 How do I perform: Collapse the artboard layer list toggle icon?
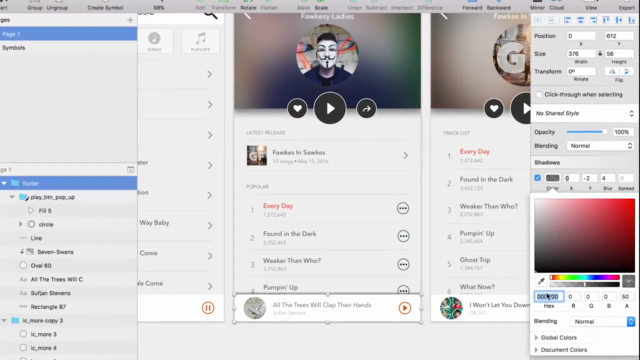[x=131, y=169]
